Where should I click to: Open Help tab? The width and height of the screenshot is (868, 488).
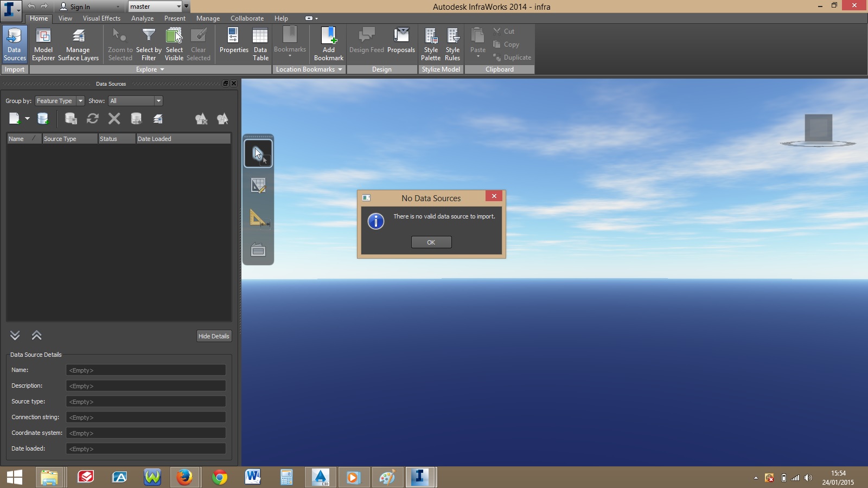click(281, 18)
